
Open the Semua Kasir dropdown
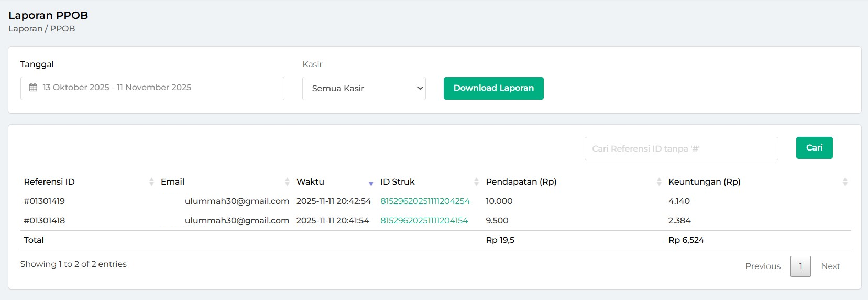[x=364, y=88]
